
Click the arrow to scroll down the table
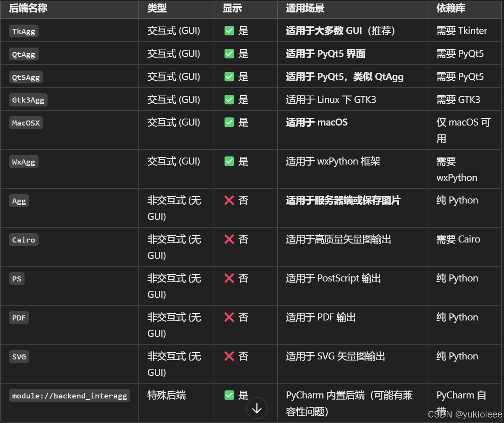point(257,408)
